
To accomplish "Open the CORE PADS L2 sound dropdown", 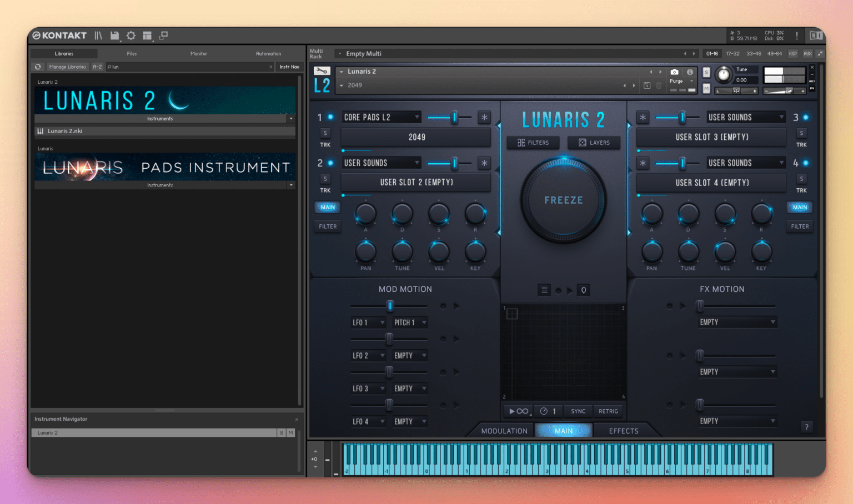I will [x=381, y=117].
